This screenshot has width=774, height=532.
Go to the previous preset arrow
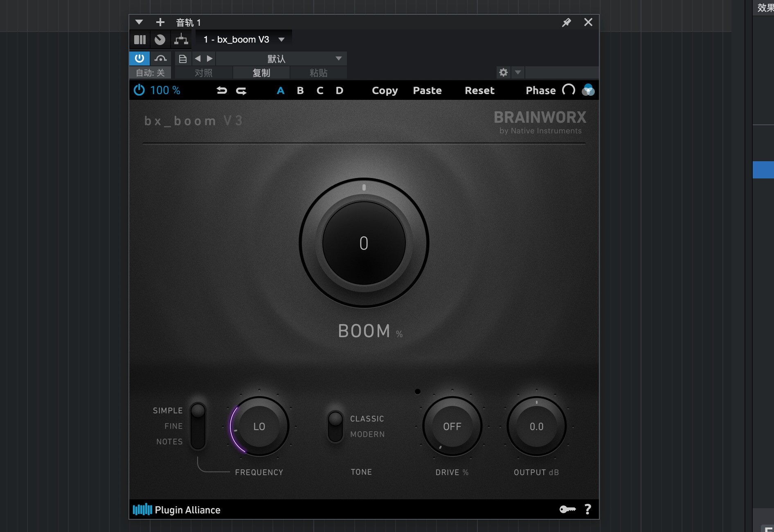pyautogui.click(x=198, y=59)
